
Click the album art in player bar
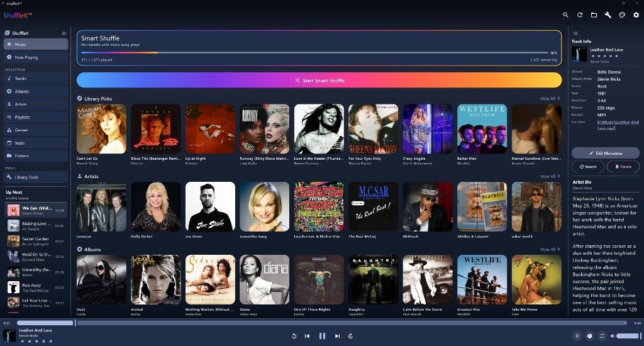9,336
